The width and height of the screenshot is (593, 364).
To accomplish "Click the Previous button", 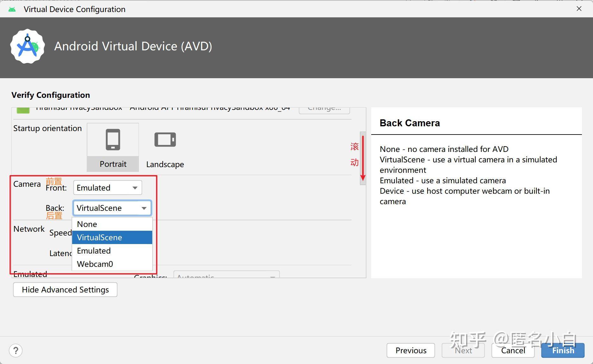I will tap(411, 350).
